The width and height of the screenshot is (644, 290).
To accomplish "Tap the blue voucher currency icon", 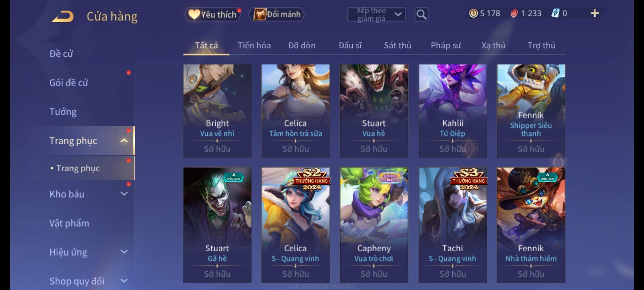I will [x=555, y=13].
